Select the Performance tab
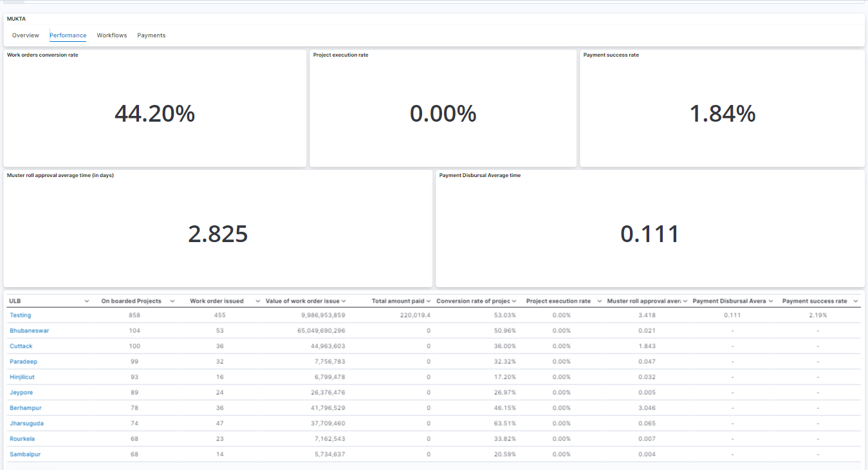Viewport: 868px width, 470px height. pyautogui.click(x=68, y=35)
